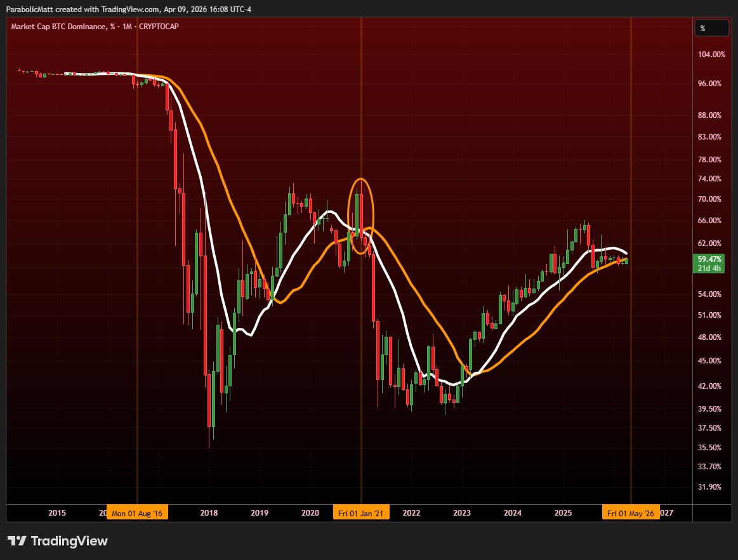Click the 37.50% price scale label
The image size is (738, 560).
click(709, 428)
